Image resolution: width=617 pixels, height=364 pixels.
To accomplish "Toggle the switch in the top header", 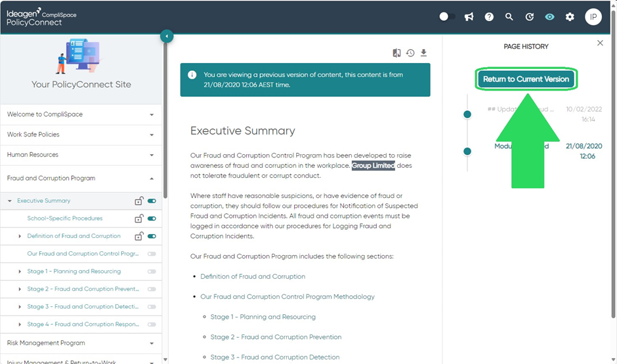I will click(x=447, y=16).
